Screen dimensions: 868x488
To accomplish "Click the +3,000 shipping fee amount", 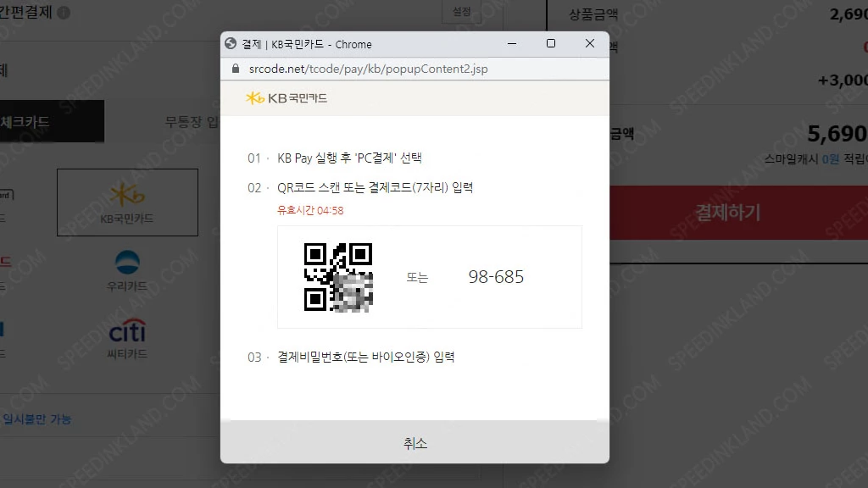I will [x=843, y=80].
